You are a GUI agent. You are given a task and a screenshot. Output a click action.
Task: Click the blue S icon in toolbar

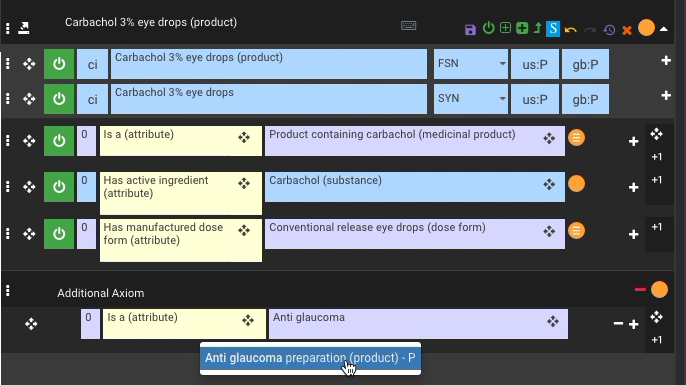pyautogui.click(x=553, y=29)
